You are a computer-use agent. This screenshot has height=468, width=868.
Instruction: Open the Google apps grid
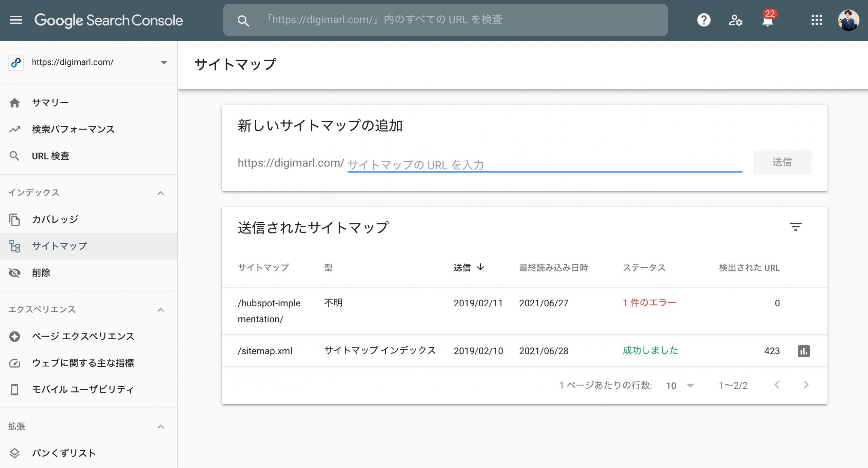817,20
